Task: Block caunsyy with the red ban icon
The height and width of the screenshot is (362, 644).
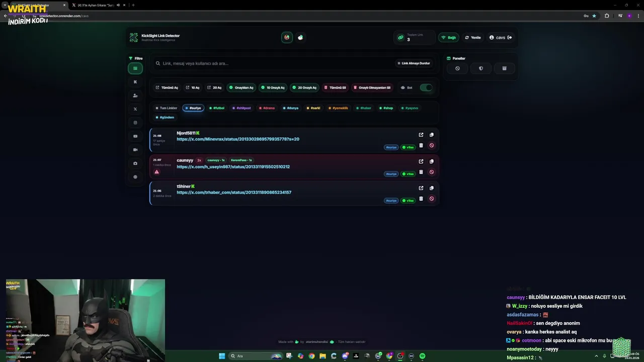Action: click(x=432, y=172)
